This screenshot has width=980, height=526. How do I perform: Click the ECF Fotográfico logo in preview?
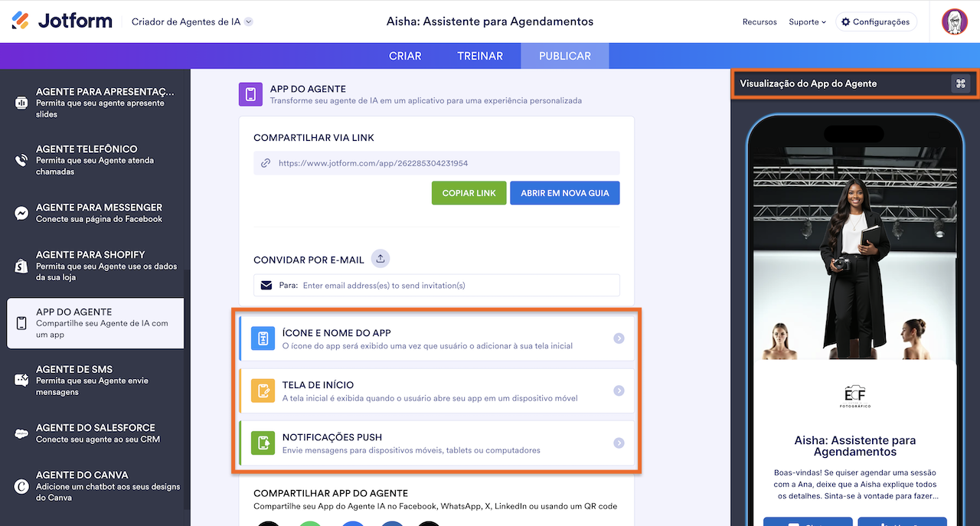[855, 395]
